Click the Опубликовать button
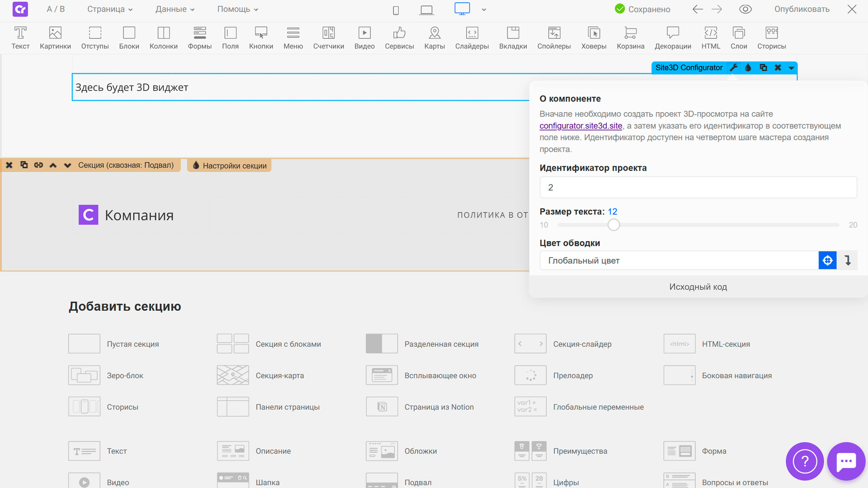Screen dimensions: 868x488 coord(802,9)
